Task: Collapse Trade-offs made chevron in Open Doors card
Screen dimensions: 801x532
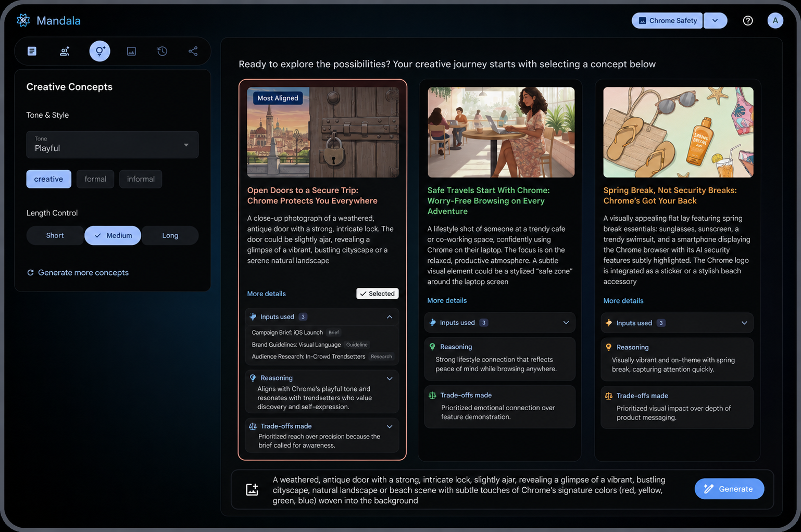Action: 390,426
